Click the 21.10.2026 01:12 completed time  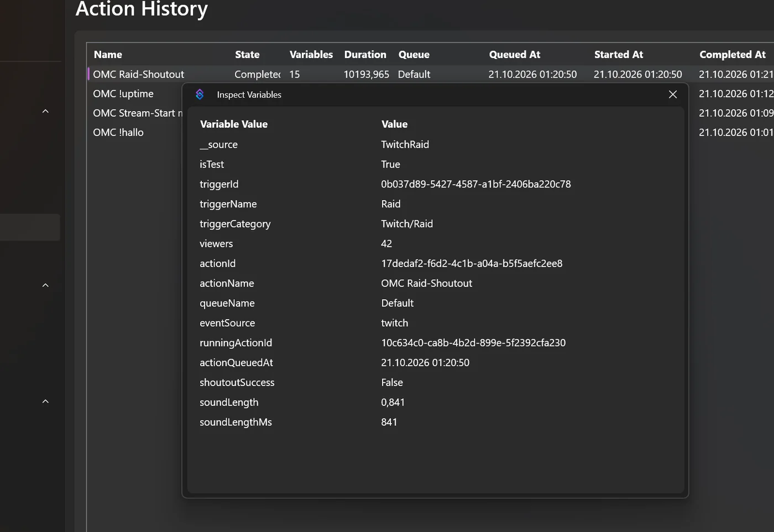(736, 93)
